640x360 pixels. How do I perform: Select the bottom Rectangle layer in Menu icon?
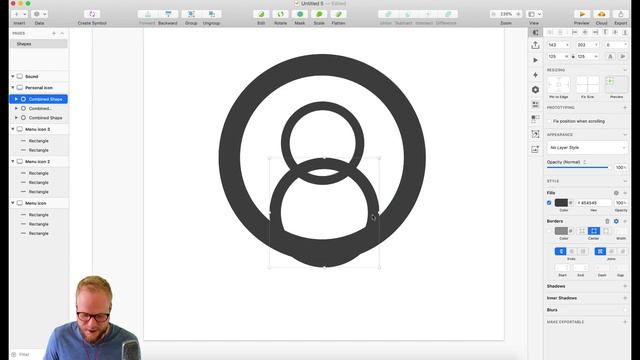[38, 233]
